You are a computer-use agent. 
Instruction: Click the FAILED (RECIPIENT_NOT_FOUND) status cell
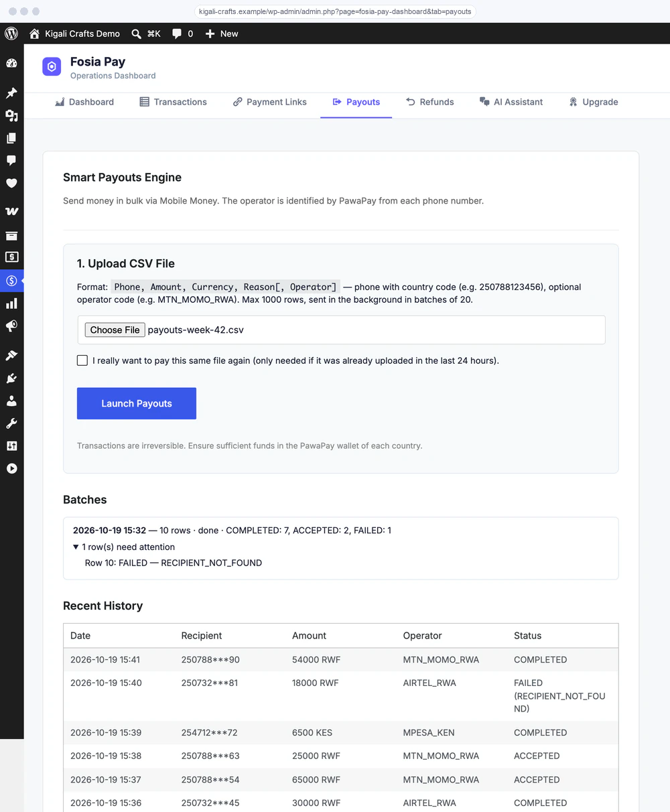559,696
